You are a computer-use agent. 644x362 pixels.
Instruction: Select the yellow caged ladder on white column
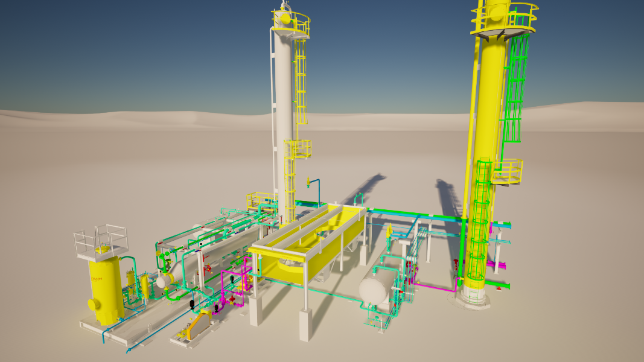coord(300,78)
